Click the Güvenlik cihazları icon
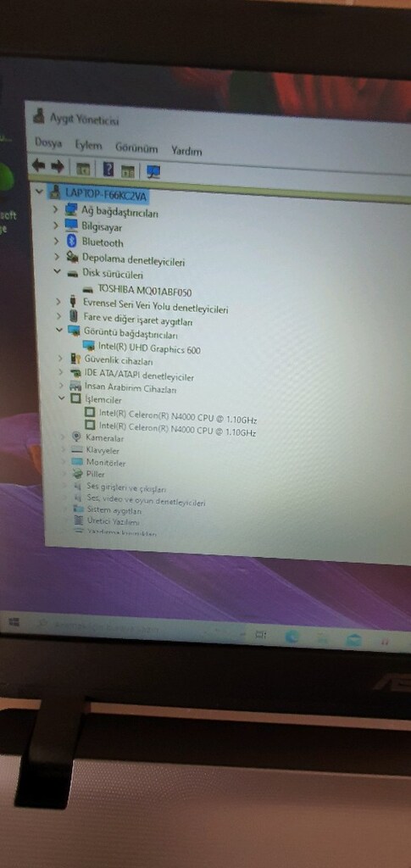411x868 pixels. click(75, 359)
